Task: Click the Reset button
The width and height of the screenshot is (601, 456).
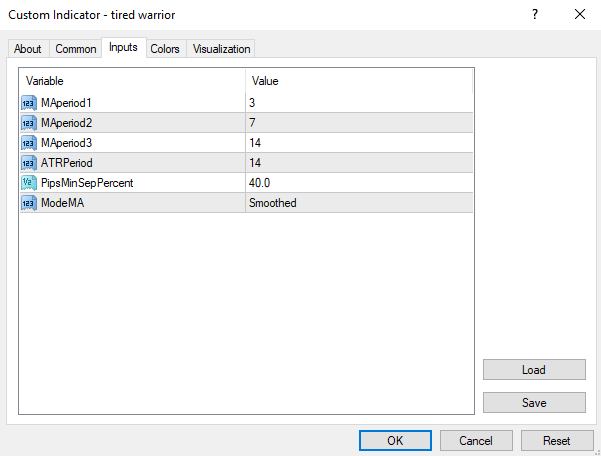Action: click(557, 441)
